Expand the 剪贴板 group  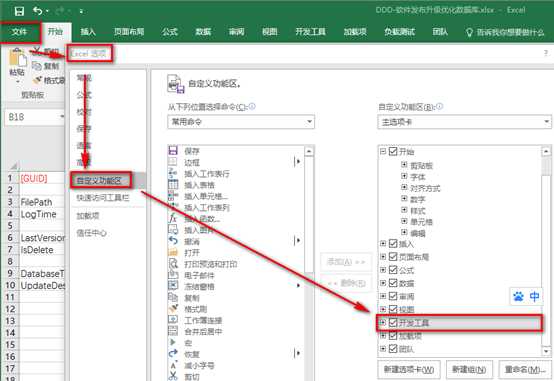click(x=404, y=165)
